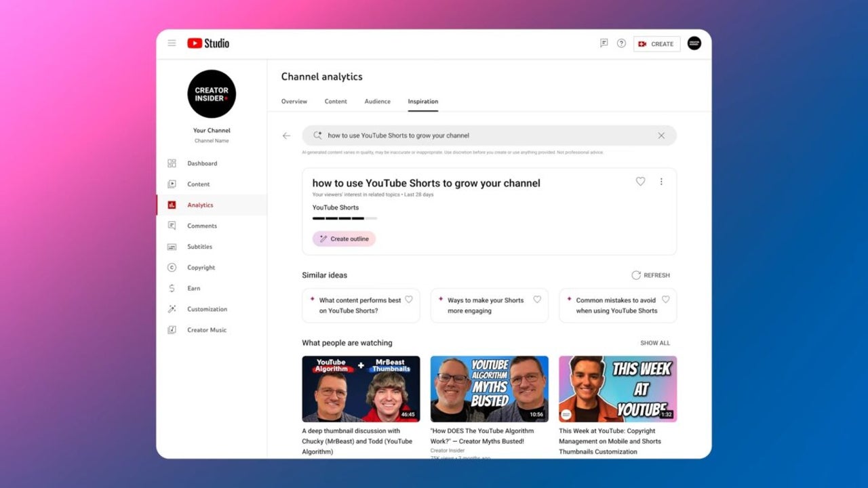
Task: Click the Copyright sidebar icon
Action: coord(172,268)
